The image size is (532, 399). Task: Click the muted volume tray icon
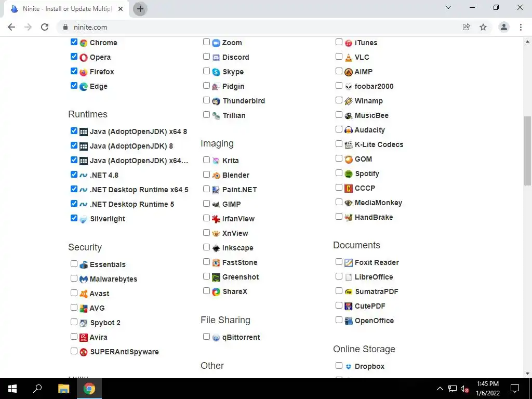coord(464,389)
